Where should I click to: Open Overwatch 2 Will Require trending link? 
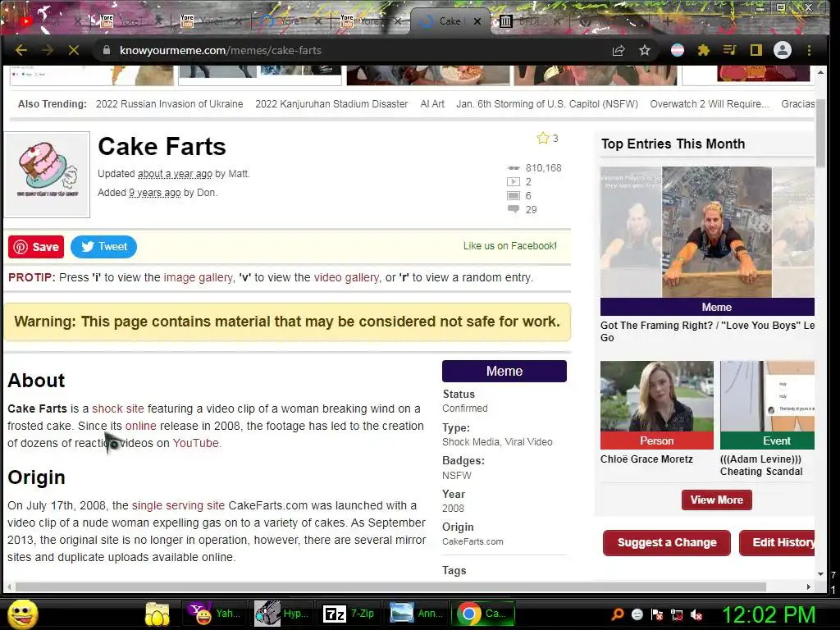click(x=710, y=104)
